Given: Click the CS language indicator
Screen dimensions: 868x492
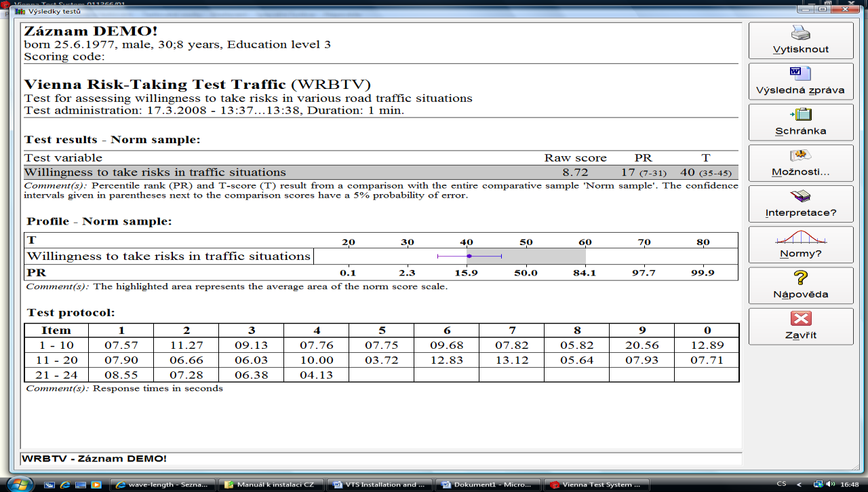Looking at the screenshot, I should pos(781,485).
